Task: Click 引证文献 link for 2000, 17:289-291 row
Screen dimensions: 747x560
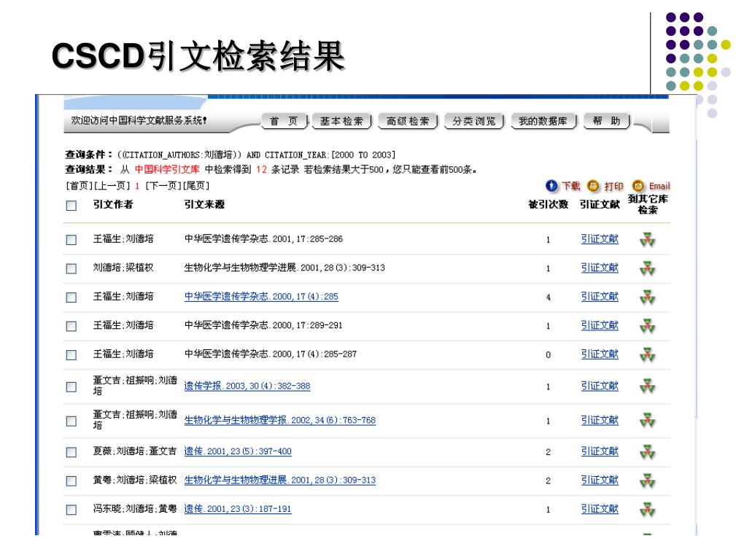Action: coord(600,326)
